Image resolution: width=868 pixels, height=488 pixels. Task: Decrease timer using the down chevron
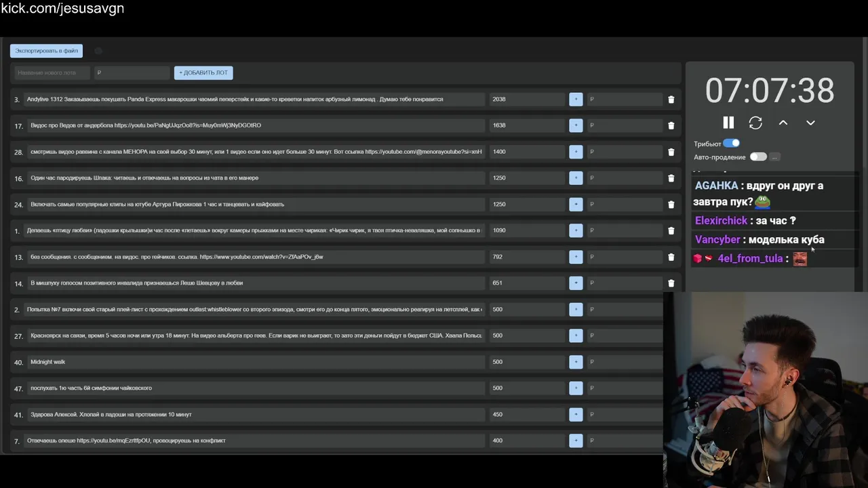point(810,123)
